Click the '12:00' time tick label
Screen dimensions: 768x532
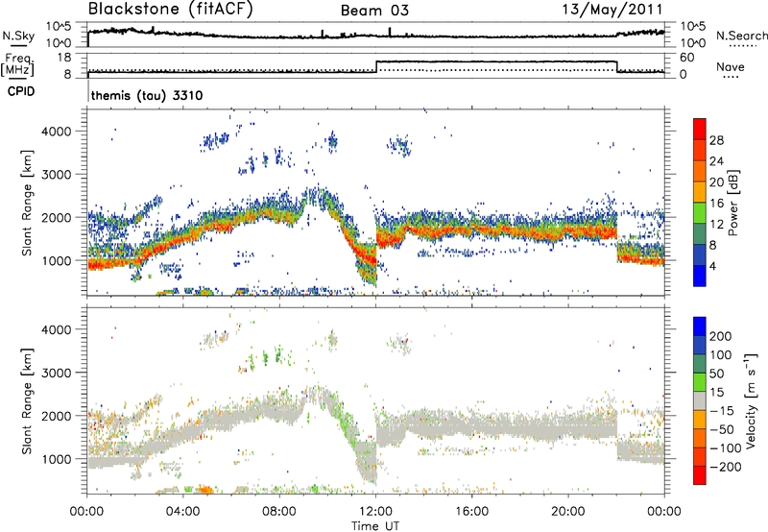pos(375,512)
